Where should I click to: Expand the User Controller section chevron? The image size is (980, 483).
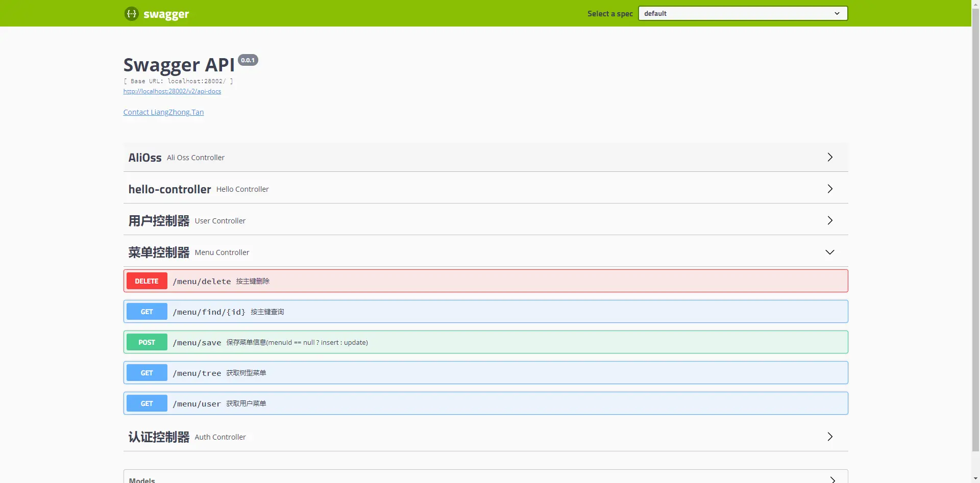pyautogui.click(x=830, y=220)
